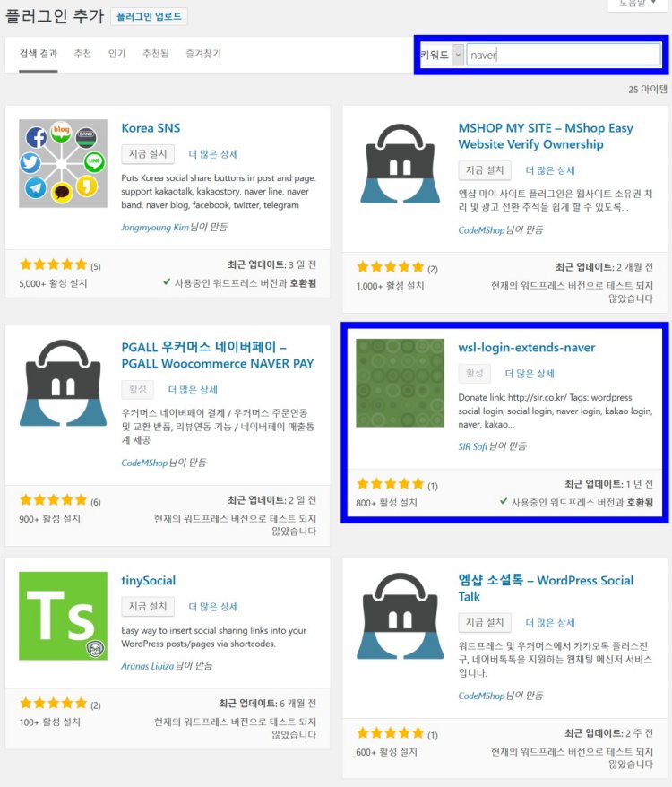Screen dimensions: 672x787
Task: Open 더 많은 상세 for PGALL Naver Pay
Action: (193, 390)
